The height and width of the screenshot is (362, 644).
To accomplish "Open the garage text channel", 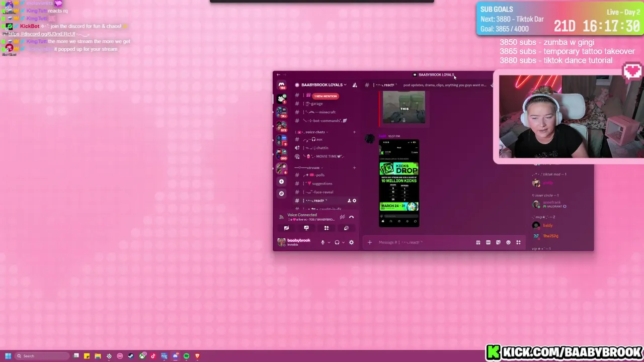I will click(x=325, y=104).
